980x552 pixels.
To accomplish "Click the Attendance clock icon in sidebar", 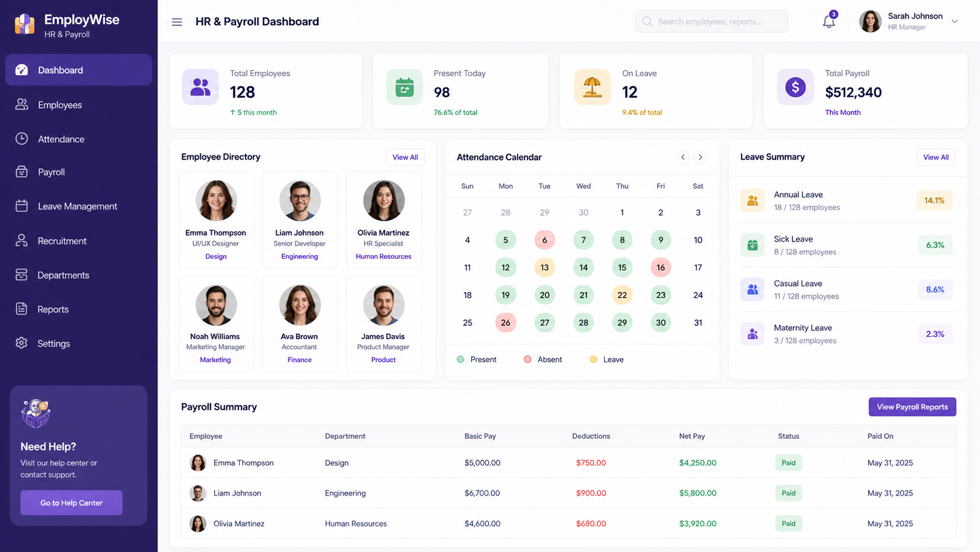I will coord(22,138).
